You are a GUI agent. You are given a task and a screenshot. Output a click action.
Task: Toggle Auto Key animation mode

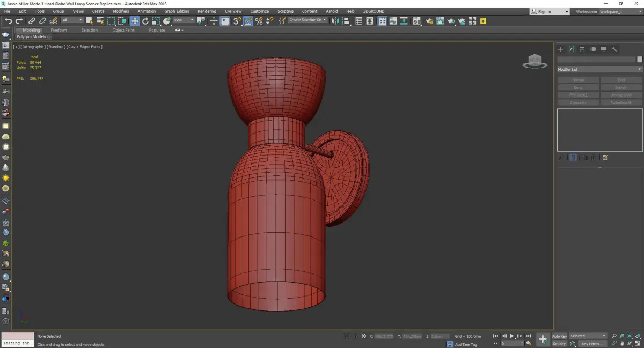pyautogui.click(x=559, y=336)
